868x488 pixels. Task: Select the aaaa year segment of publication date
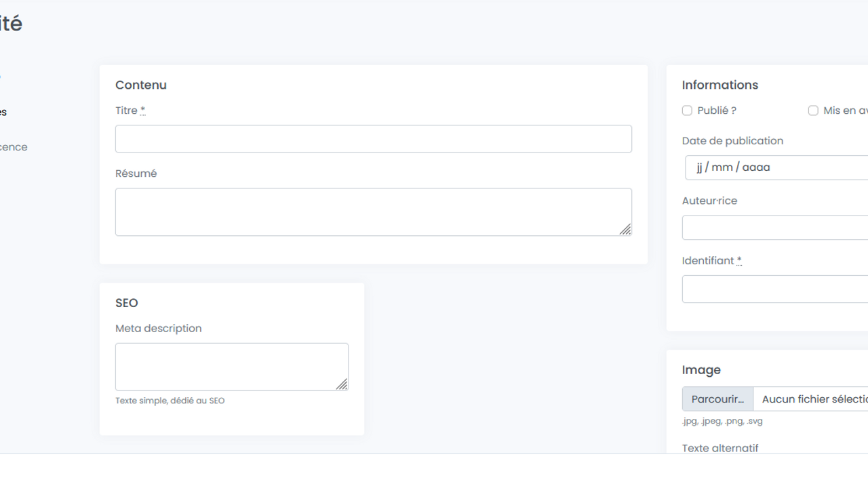point(756,167)
